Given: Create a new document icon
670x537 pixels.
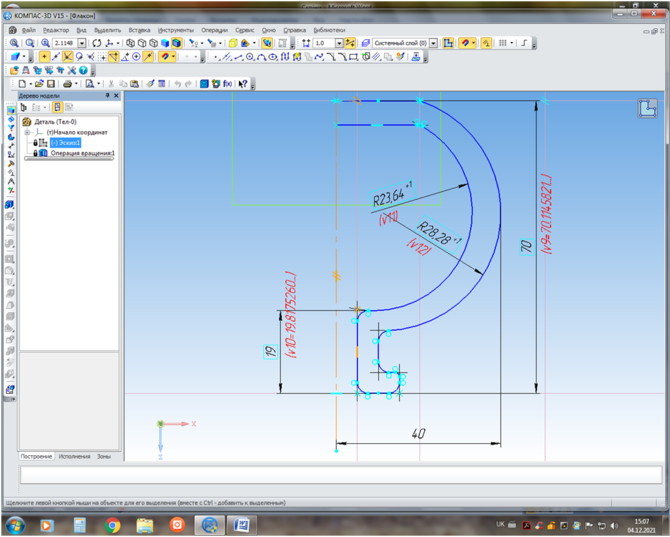Looking at the screenshot, I should click(x=22, y=84).
